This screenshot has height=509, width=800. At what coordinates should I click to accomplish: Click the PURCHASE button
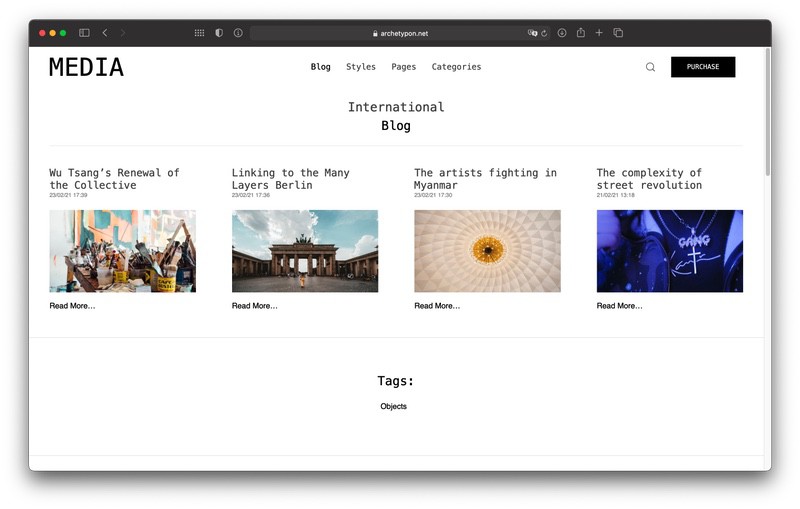click(703, 67)
